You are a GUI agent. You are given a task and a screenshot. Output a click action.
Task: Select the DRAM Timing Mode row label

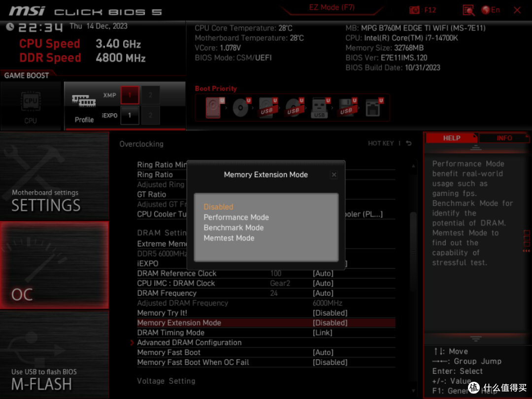pyautogui.click(x=170, y=333)
